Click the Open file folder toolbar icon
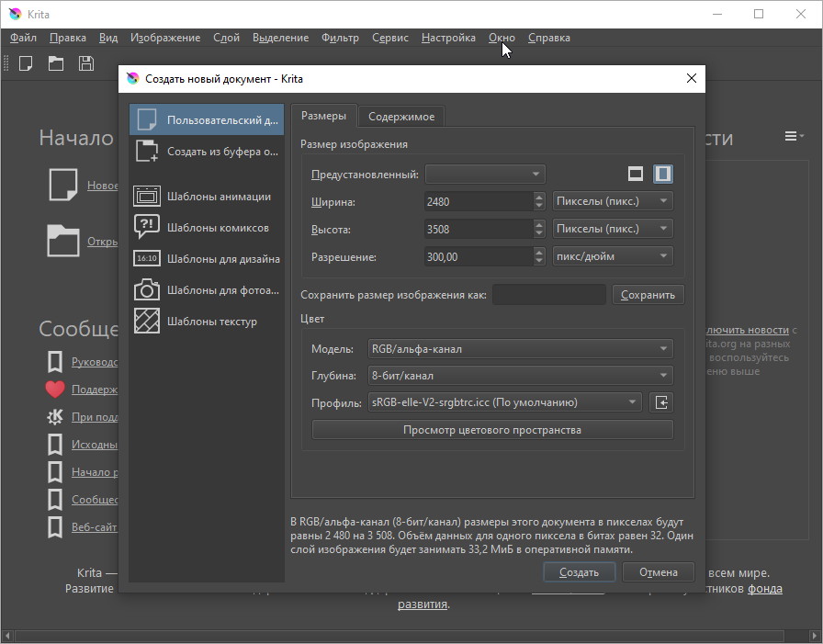 (56, 63)
